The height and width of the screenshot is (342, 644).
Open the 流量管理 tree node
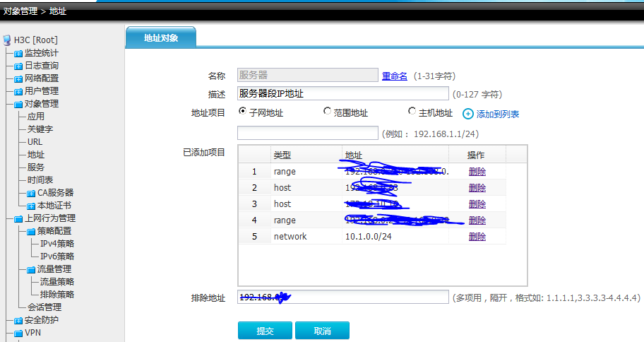pos(54,269)
